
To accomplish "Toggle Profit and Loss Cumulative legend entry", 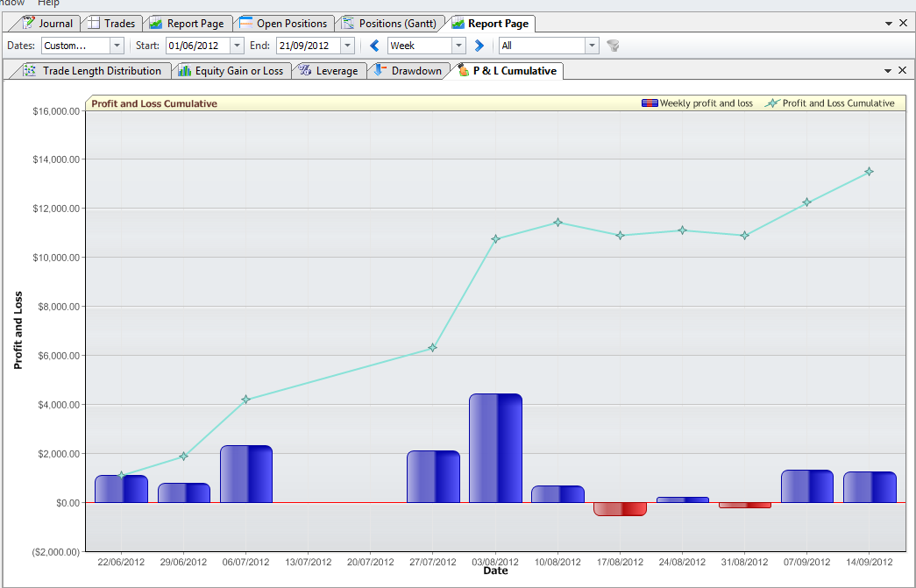I will 830,103.
